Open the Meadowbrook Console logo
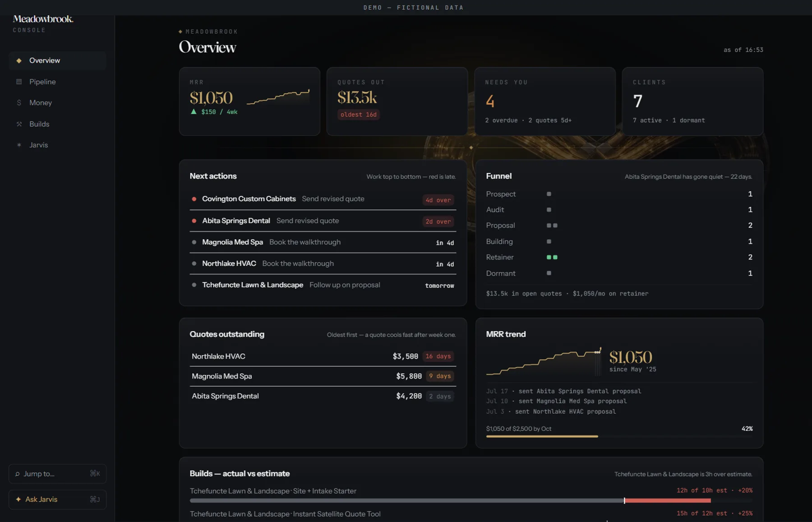Viewport: 812px width, 522px height. click(43, 23)
